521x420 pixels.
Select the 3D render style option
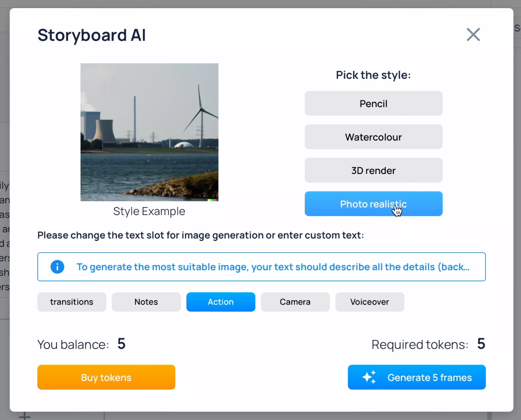pyautogui.click(x=374, y=170)
